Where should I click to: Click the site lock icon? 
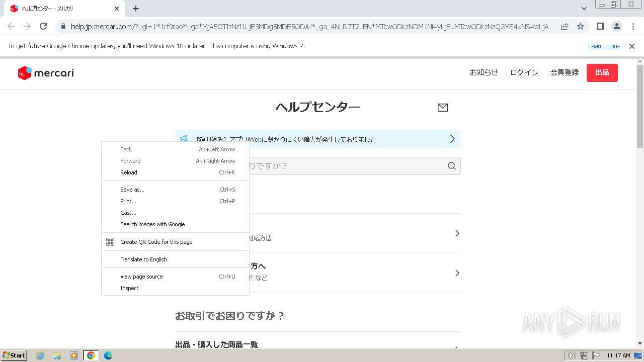click(x=63, y=26)
